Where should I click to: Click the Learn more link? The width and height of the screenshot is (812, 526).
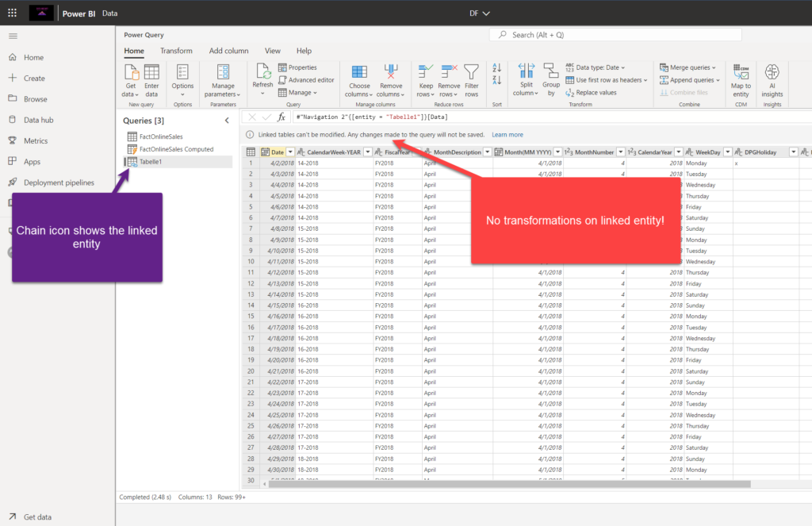tap(507, 135)
